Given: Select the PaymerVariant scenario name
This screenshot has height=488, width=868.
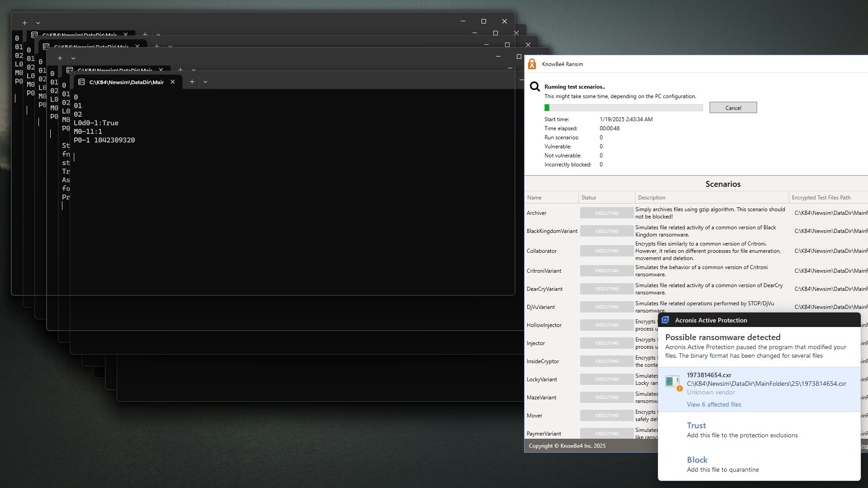Looking at the screenshot, I should tap(544, 434).
